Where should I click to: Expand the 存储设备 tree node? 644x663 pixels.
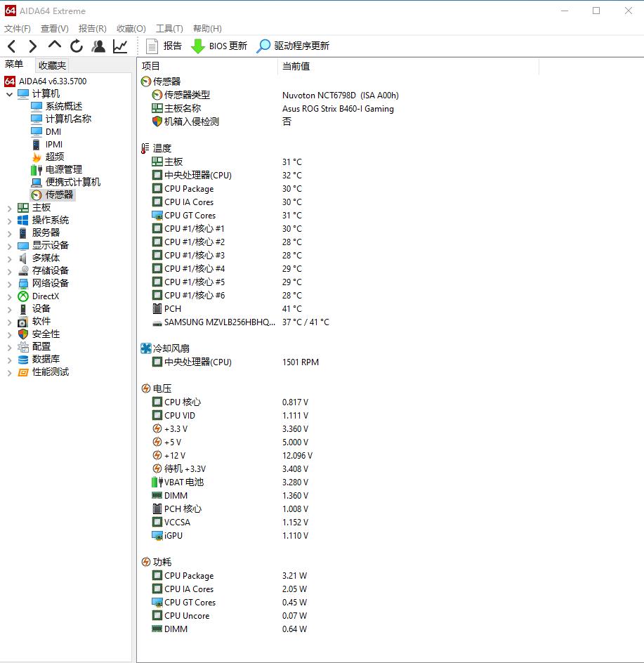coord(9,271)
